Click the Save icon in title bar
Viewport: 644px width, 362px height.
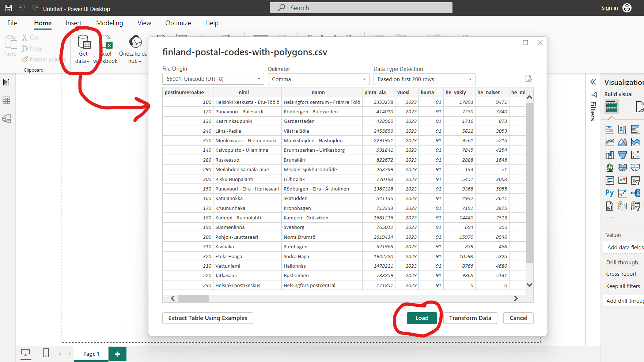[8, 8]
